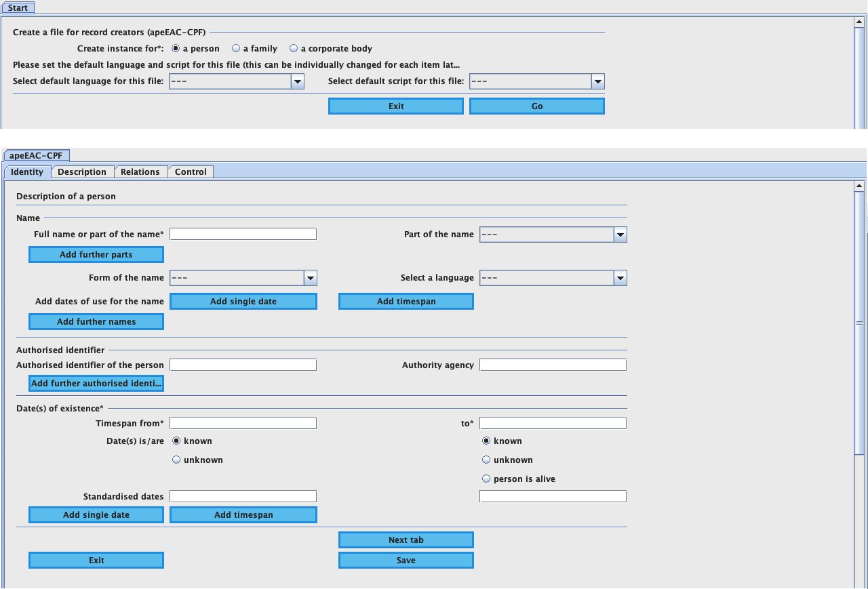
Task: Save the apeEAC-CPF form
Action: point(406,561)
